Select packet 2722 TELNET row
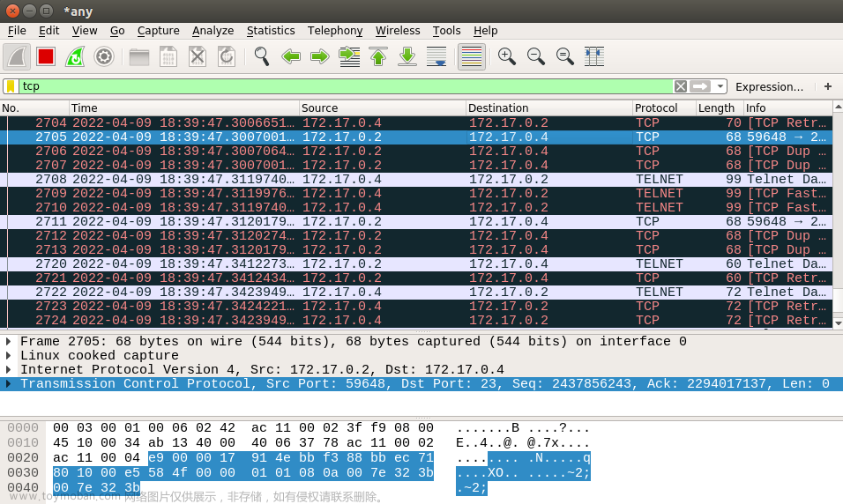Image resolution: width=843 pixels, height=504 pixels. (416, 292)
